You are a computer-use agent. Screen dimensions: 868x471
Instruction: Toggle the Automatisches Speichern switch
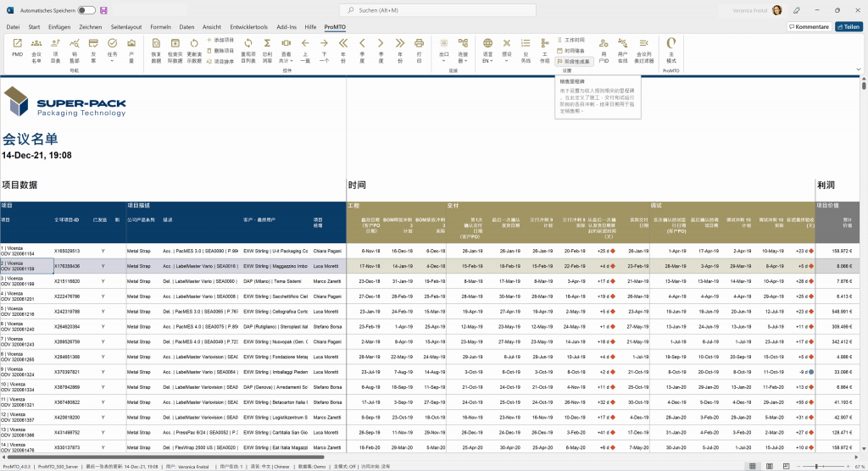point(86,10)
